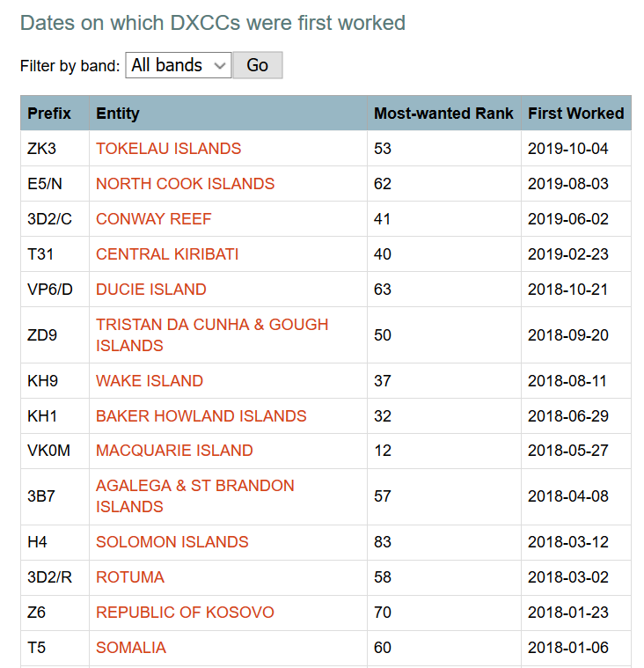Open the band filter dropdown

click(x=179, y=65)
